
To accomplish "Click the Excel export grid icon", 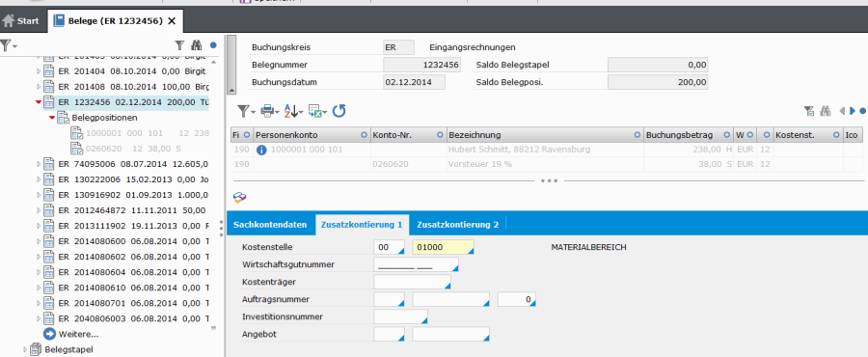I will pos(316,111).
